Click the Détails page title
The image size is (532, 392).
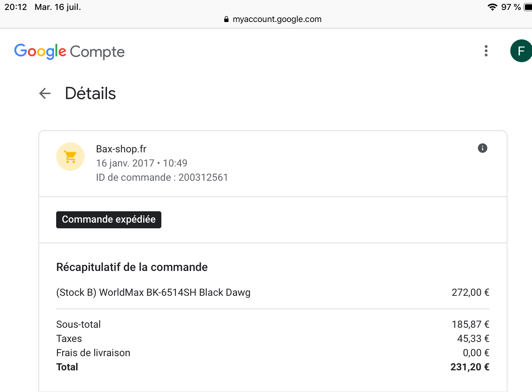tap(90, 93)
